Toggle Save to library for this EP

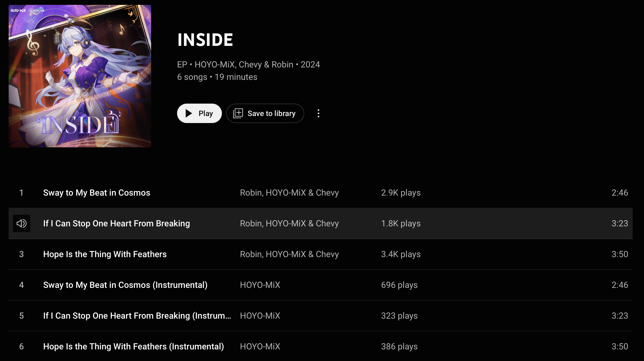(x=265, y=113)
